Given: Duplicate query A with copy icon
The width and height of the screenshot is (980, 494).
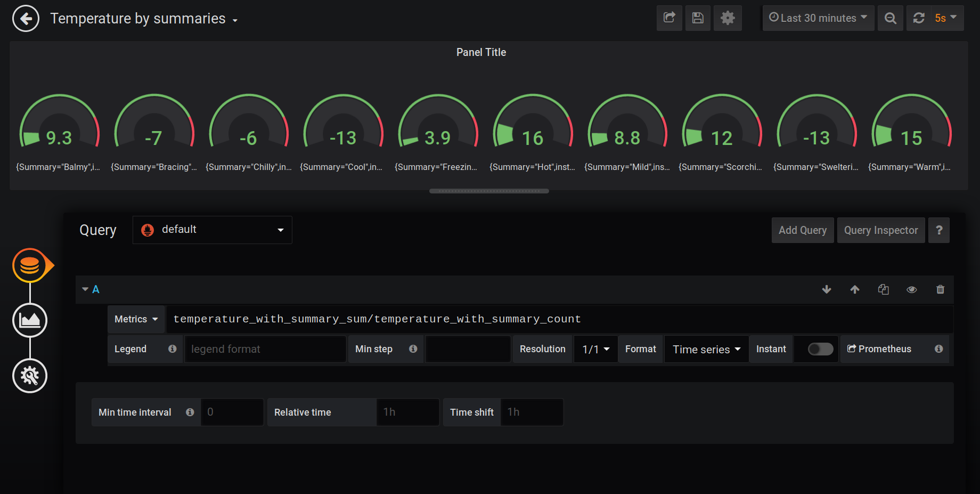Looking at the screenshot, I should coord(884,289).
